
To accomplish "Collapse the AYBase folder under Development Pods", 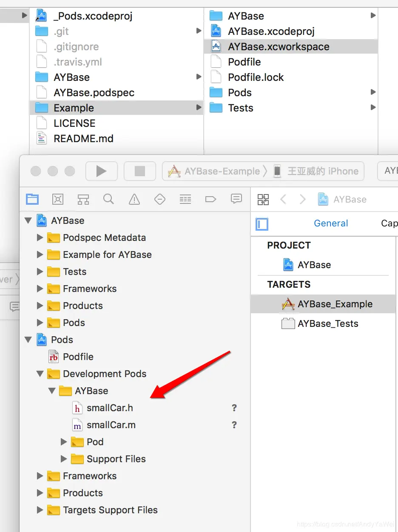I will click(x=52, y=391).
